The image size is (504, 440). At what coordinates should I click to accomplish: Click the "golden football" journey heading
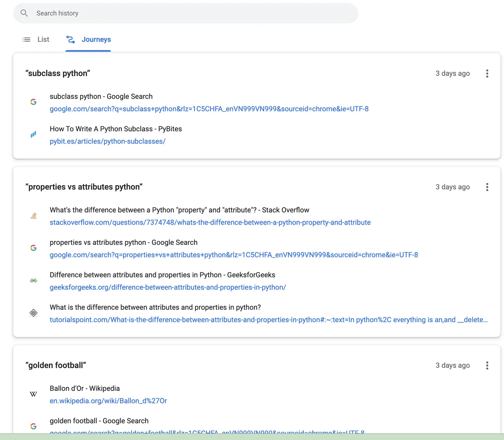(x=56, y=365)
